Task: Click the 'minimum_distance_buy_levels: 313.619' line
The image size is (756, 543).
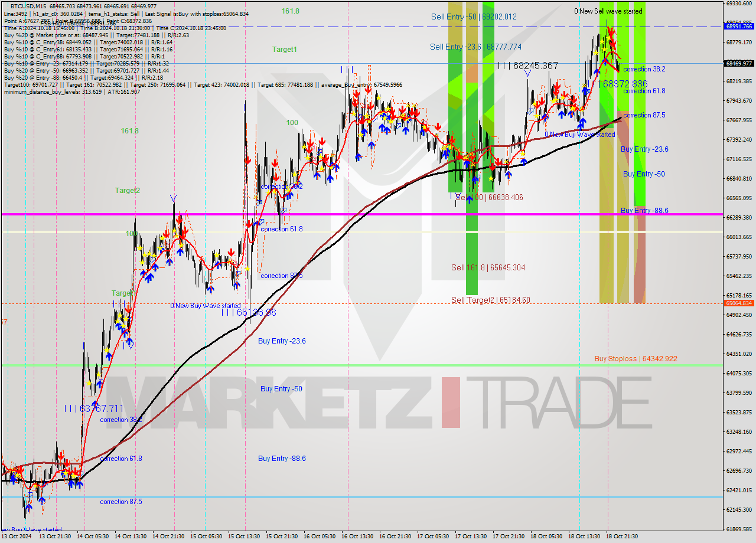Action: (x=72, y=92)
